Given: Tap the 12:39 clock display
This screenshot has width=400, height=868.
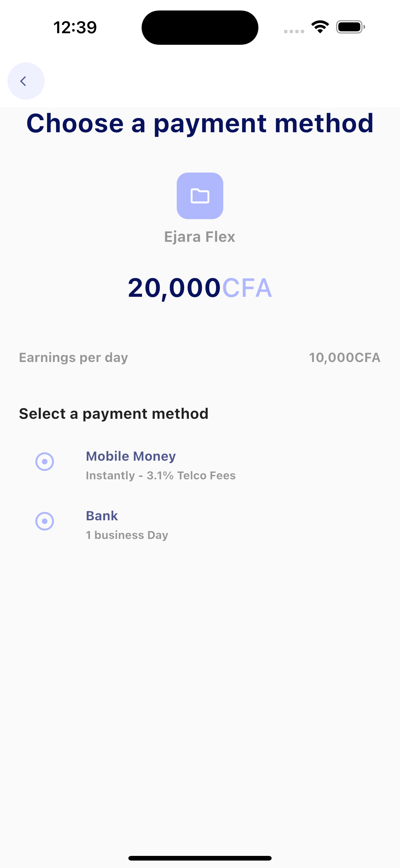Looking at the screenshot, I should pyautogui.click(x=75, y=28).
